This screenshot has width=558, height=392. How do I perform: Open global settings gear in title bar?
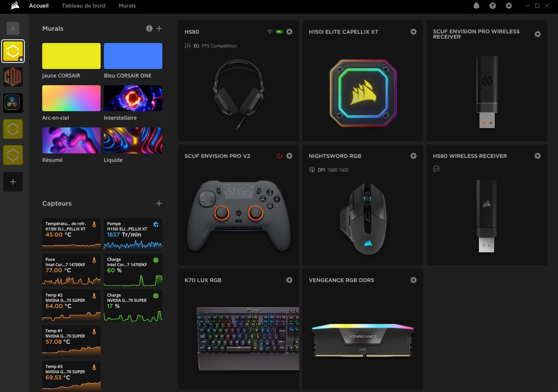(x=509, y=6)
